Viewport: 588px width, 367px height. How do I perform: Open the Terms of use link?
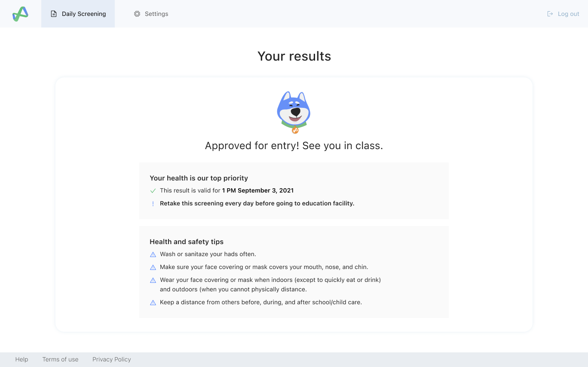pyautogui.click(x=60, y=359)
